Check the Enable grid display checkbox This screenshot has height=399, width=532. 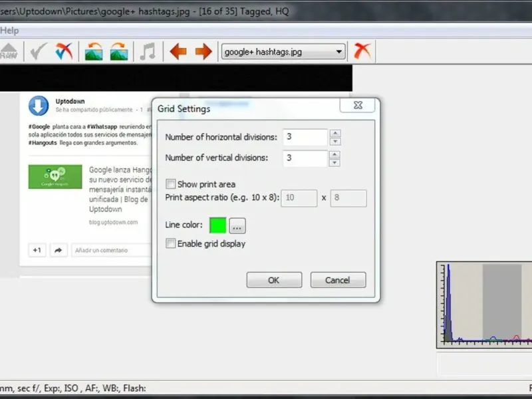coord(171,243)
